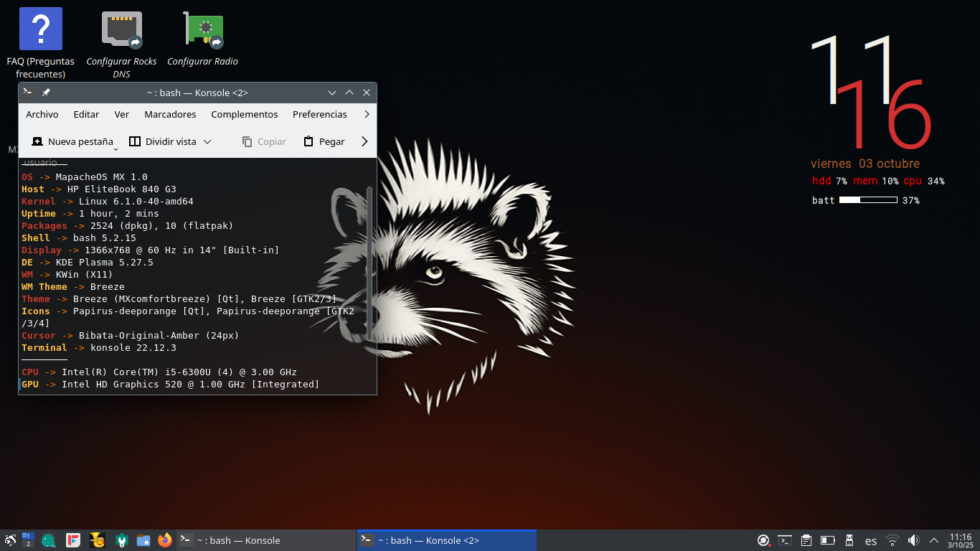The image size is (980, 551).
Task: Click the 'DE -> KDE Plasma 5.27.5' line
Action: (x=88, y=263)
